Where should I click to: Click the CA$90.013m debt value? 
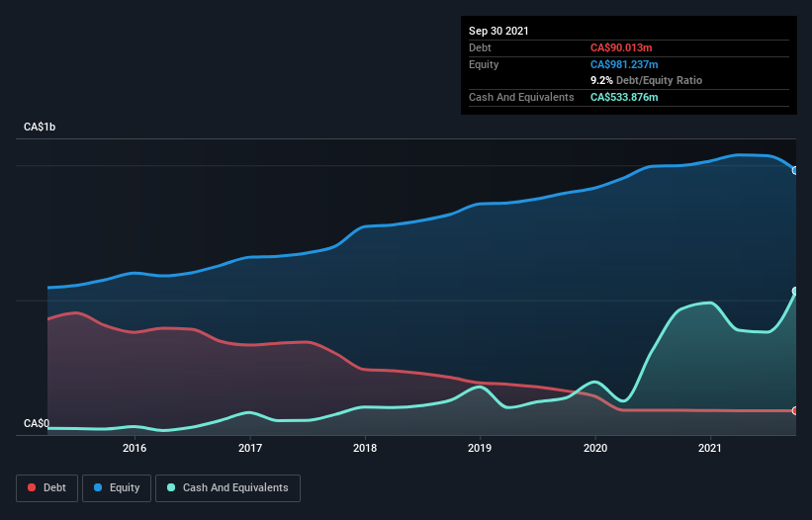tap(621, 47)
